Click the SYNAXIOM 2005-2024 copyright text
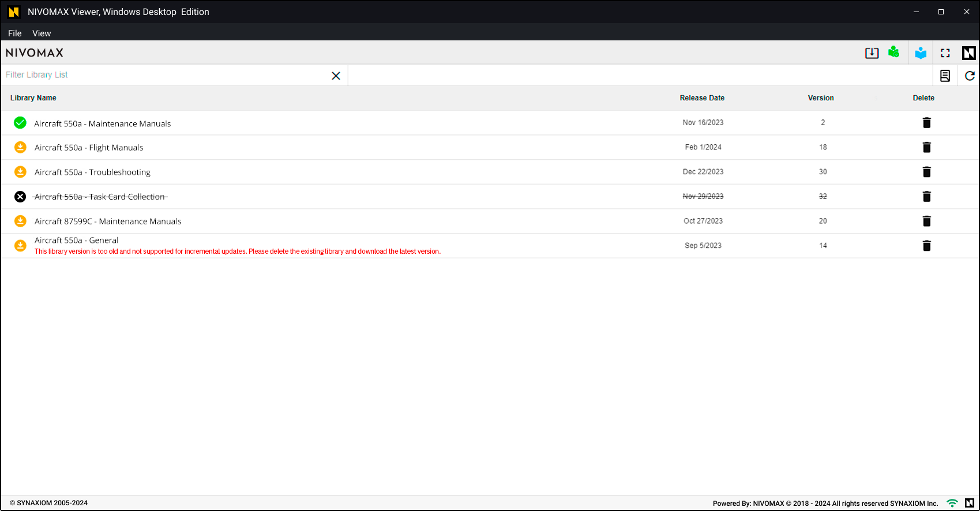Viewport: 980px width, 511px height. point(49,503)
